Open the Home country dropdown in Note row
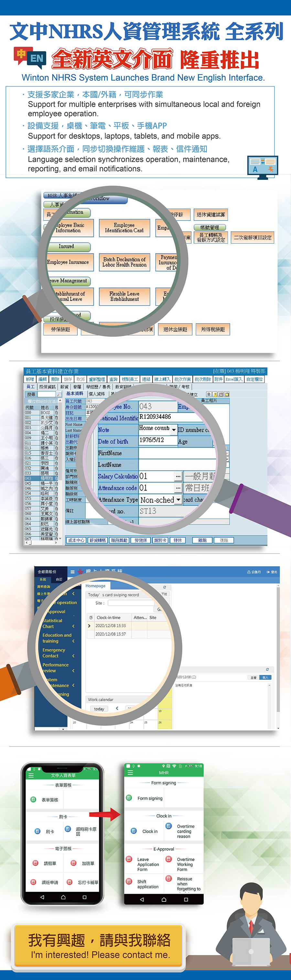 coord(173,429)
